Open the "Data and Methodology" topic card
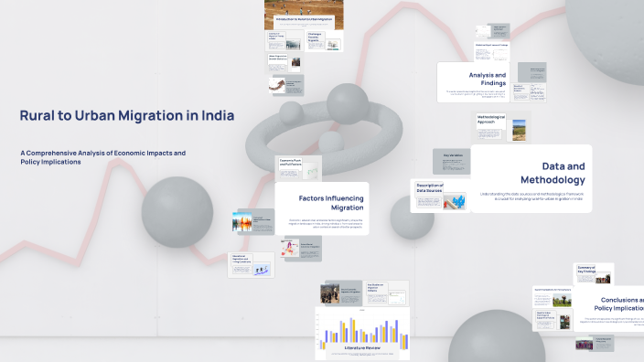This screenshot has width=644, height=362. click(531, 178)
